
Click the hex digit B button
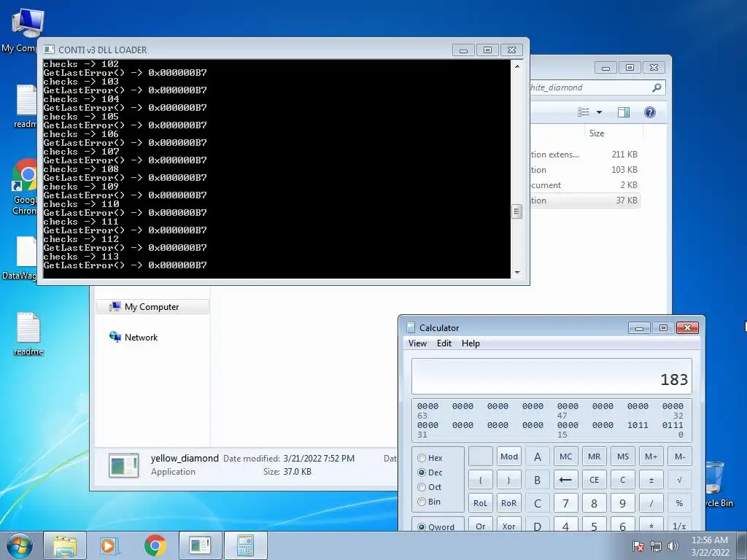(x=538, y=480)
